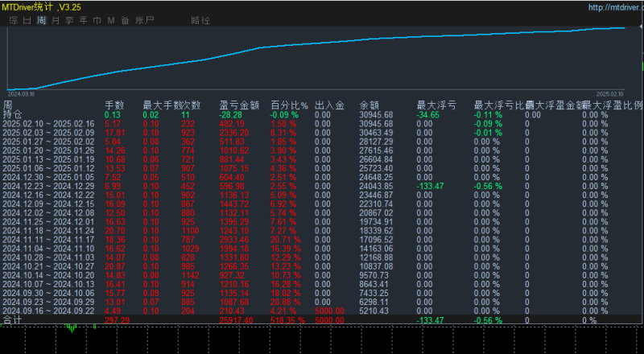Click the 余额 column header

[x=369, y=105]
